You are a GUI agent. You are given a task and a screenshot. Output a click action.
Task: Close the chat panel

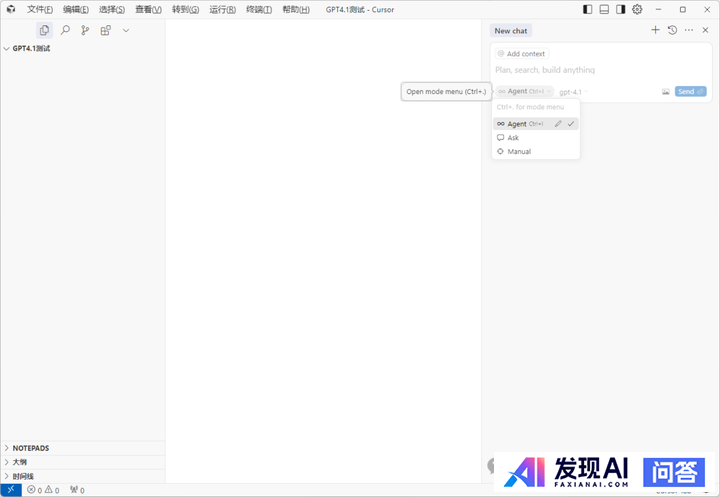pos(705,30)
